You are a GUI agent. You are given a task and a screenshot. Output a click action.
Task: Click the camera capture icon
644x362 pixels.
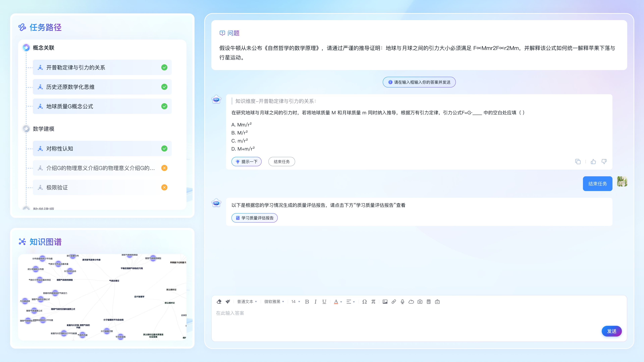[x=420, y=301]
